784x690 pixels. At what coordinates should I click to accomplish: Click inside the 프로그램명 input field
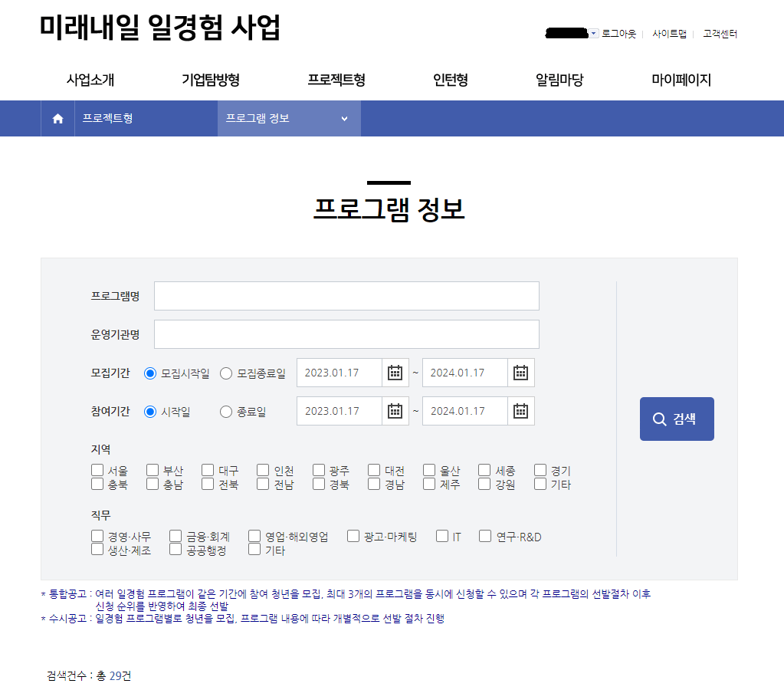(346, 296)
